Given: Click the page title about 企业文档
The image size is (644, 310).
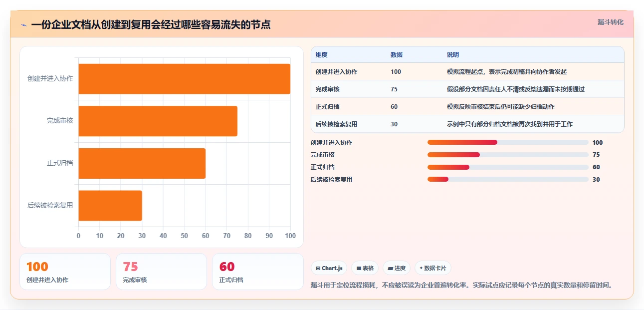Looking at the screenshot, I should pos(151,24).
